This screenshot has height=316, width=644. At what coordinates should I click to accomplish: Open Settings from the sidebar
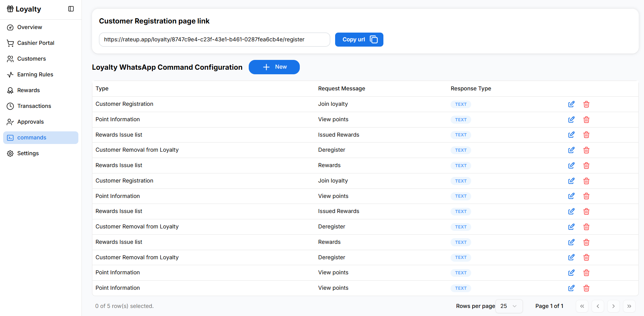(28, 153)
